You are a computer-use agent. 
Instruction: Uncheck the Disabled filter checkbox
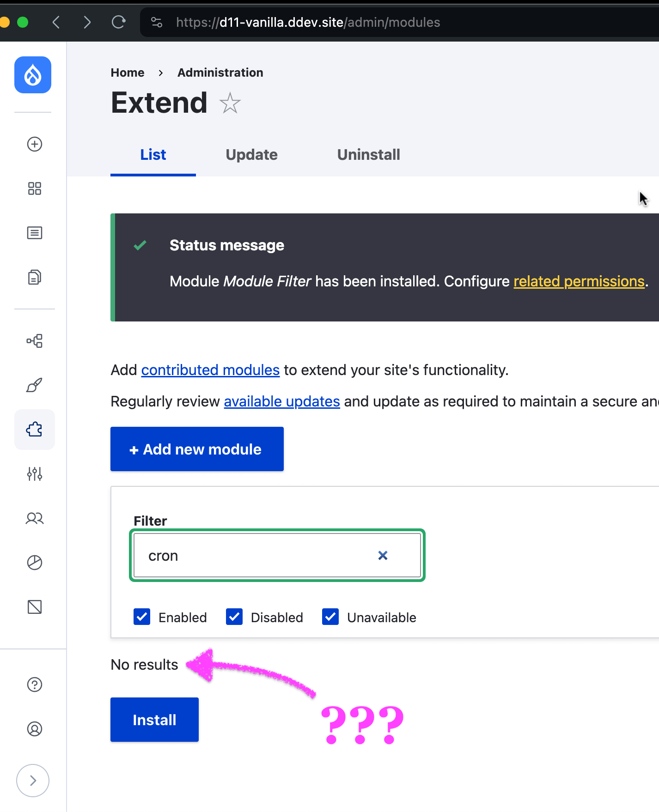coord(234,617)
